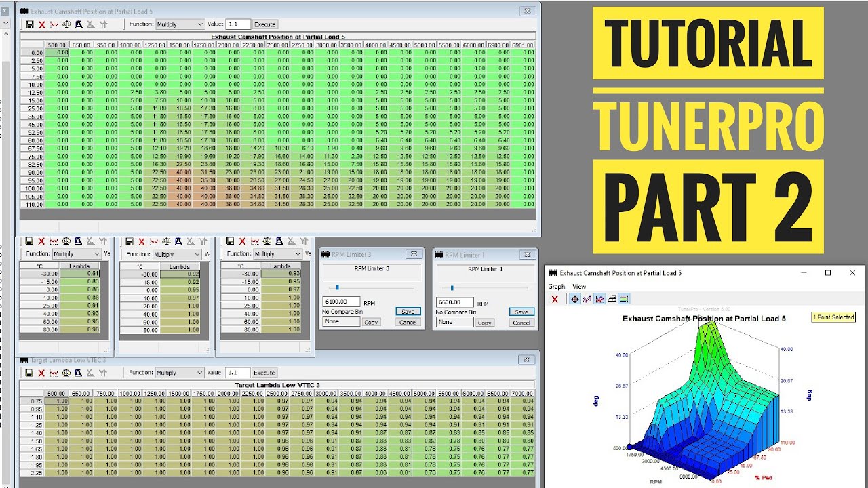
Task: Open None compare bin box in RPM Limiter 3
Action: [341, 322]
